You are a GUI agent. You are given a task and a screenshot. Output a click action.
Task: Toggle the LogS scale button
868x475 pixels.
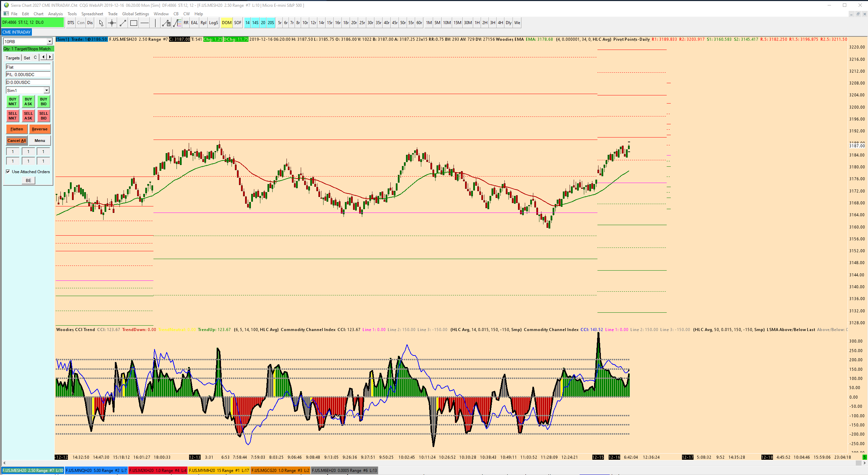pos(213,23)
